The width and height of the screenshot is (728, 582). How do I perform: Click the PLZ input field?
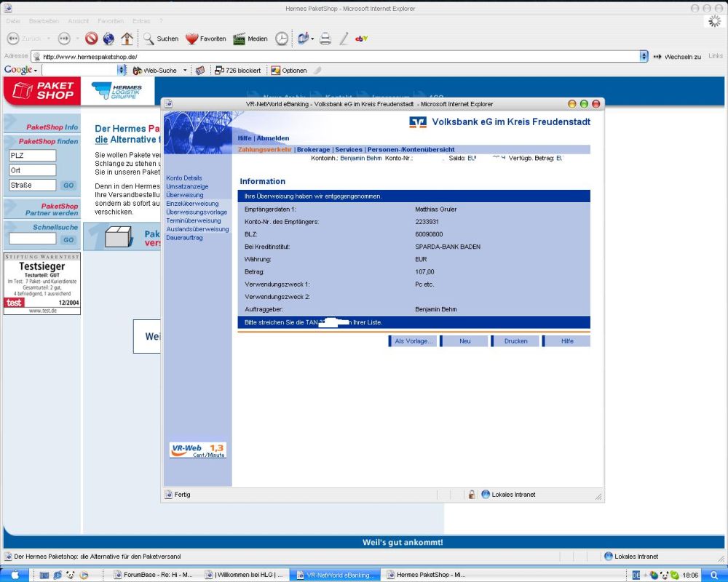tap(33, 156)
